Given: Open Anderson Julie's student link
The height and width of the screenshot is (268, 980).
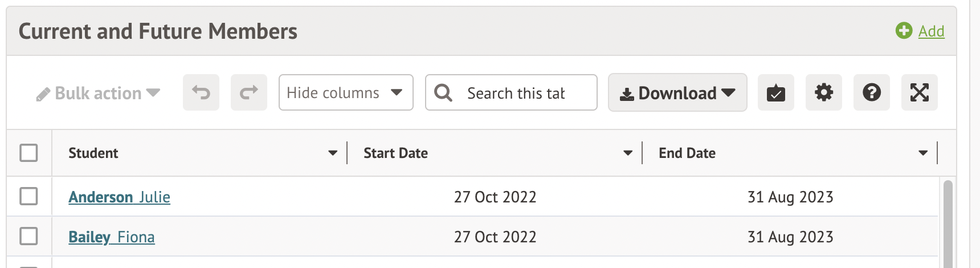Looking at the screenshot, I should click(119, 197).
